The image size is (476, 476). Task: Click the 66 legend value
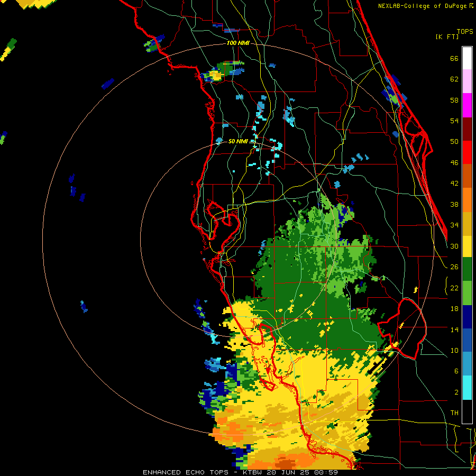point(454,58)
